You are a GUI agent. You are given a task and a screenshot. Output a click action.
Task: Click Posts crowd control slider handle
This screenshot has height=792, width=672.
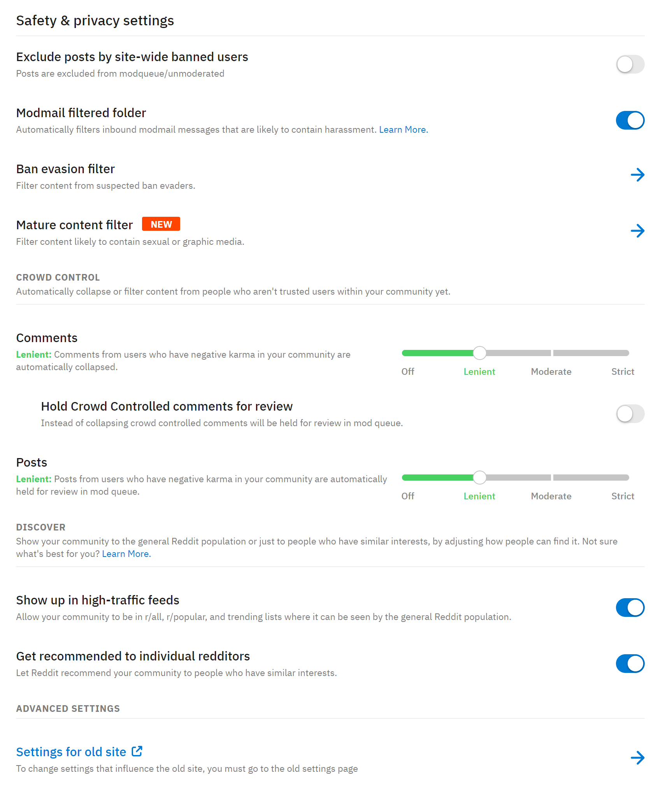[480, 478]
